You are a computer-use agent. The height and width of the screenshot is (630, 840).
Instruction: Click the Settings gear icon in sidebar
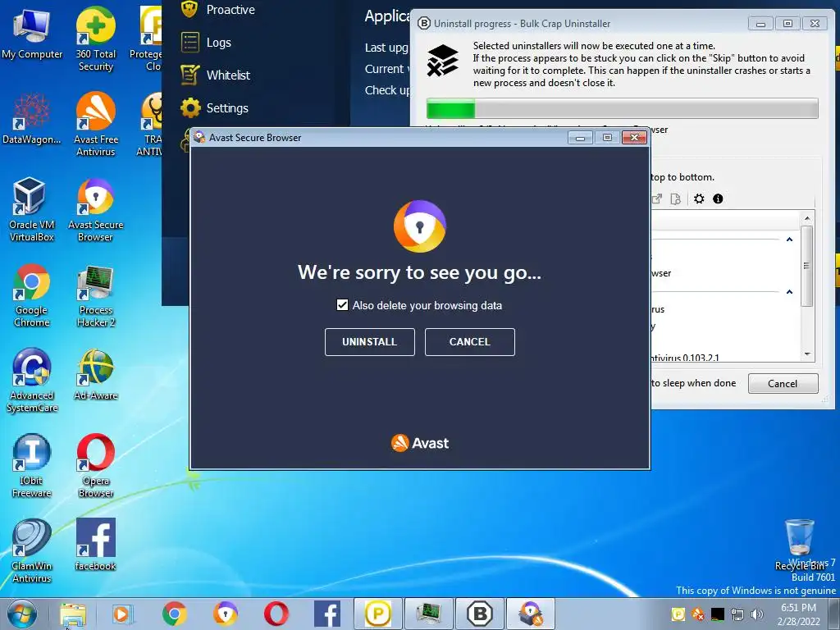(x=190, y=107)
